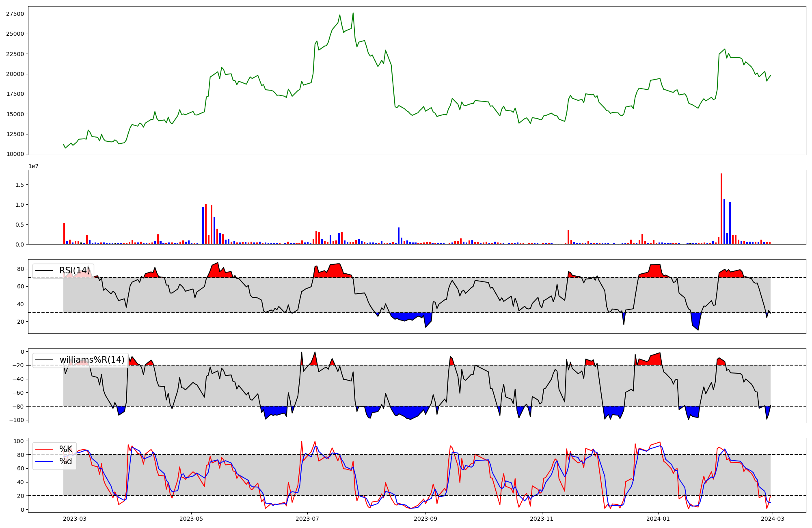Click the 10000 price axis label
The height and width of the screenshot is (528, 812).
coord(15,154)
